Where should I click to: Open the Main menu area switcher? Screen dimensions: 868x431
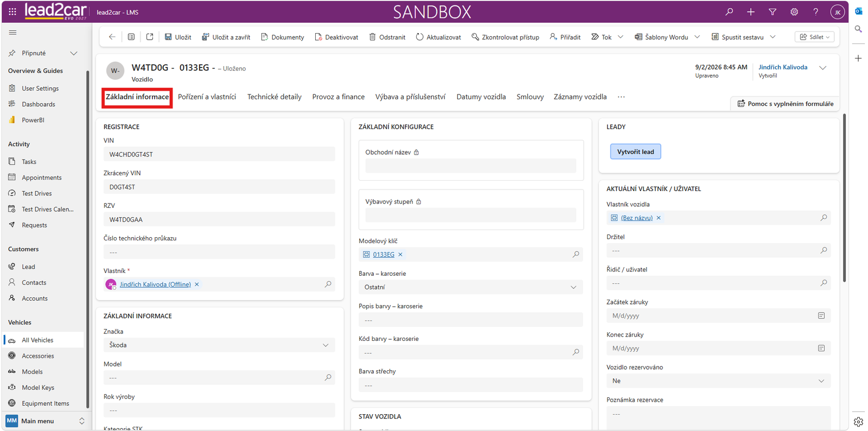point(45,421)
